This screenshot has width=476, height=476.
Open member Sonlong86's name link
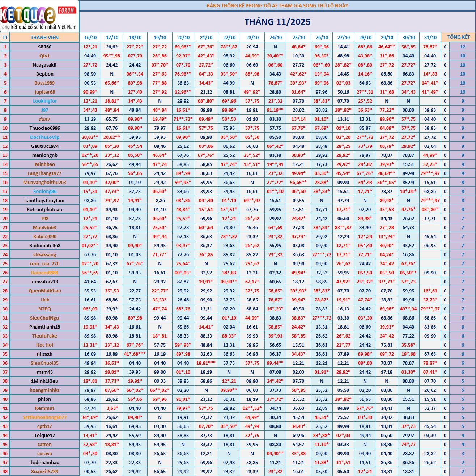pyautogui.click(x=44, y=191)
